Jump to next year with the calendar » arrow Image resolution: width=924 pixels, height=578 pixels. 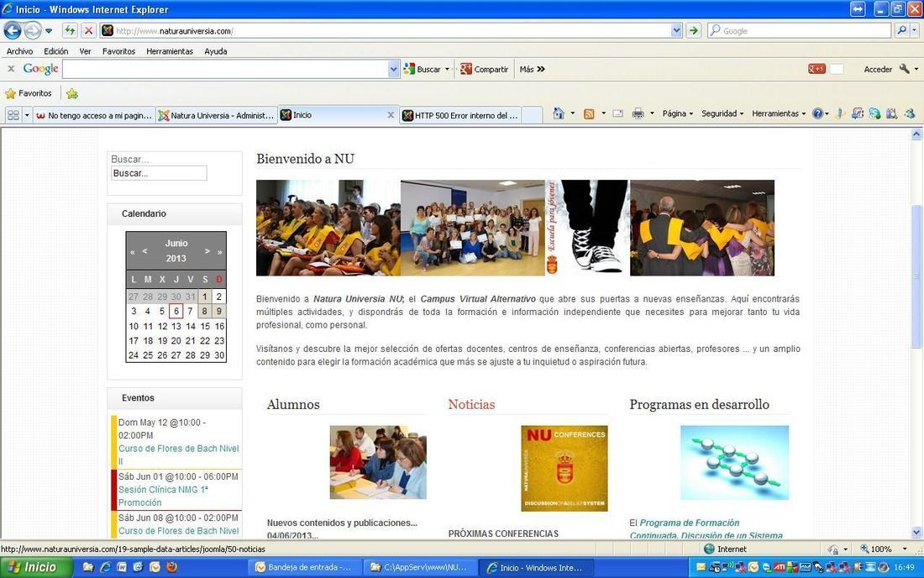(x=220, y=252)
